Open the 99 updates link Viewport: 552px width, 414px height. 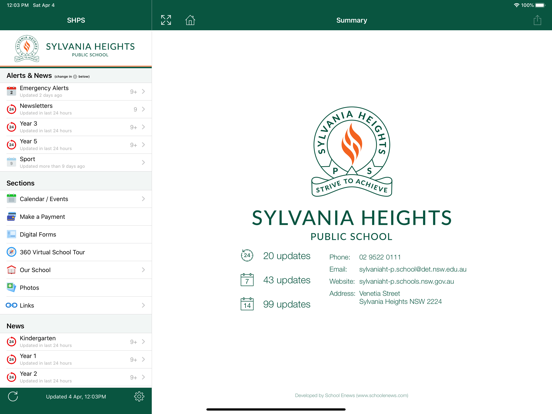[287, 304]
